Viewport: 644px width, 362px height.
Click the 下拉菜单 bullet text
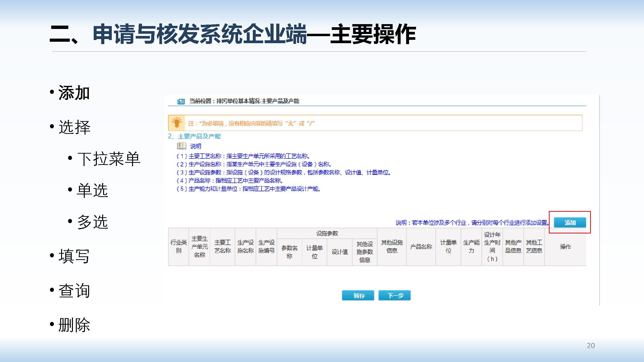coord(108,159)
